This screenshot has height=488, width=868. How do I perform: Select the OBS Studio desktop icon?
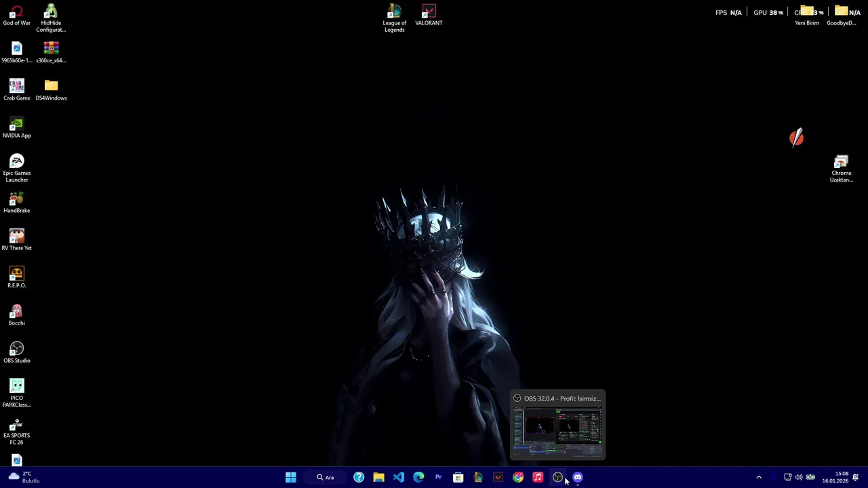[16, 352]
